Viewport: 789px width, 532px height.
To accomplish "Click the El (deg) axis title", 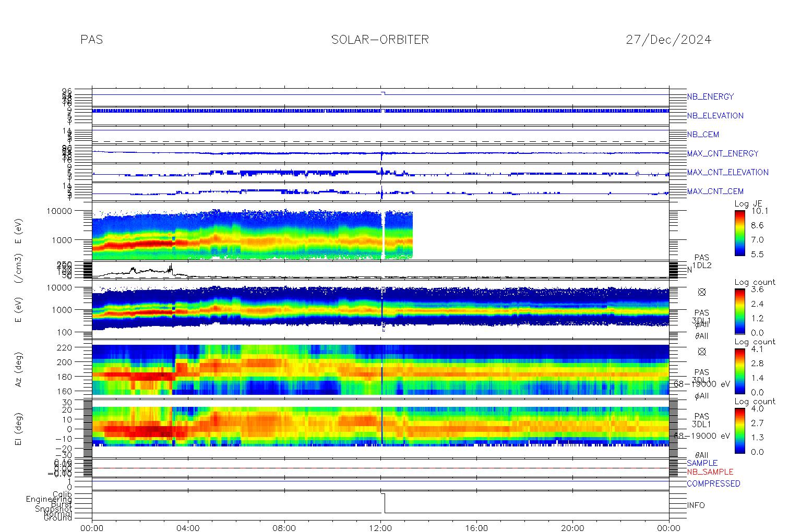I will click(19, 429).
